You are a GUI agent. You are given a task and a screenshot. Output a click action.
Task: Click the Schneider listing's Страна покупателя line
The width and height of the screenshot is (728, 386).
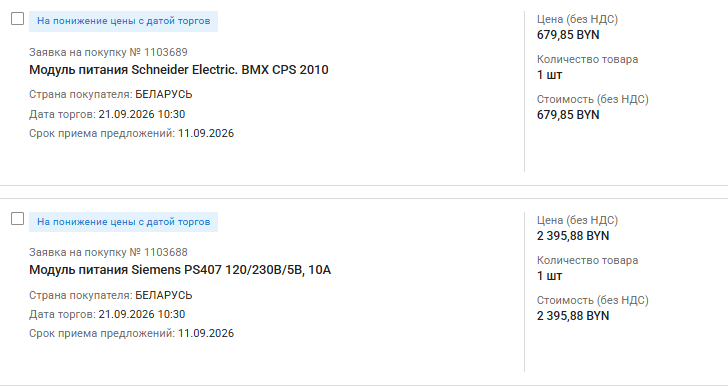point(110,94)
